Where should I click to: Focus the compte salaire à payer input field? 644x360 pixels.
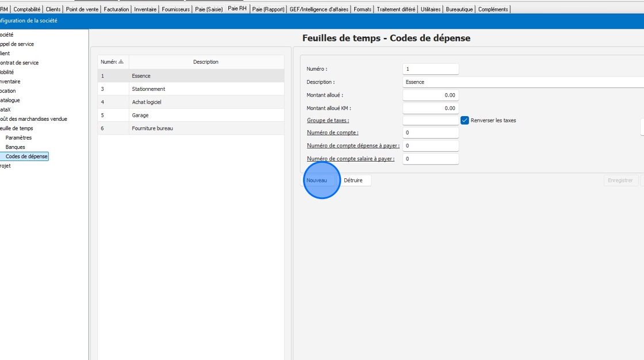pyautogui.click(x=431, y=159)
